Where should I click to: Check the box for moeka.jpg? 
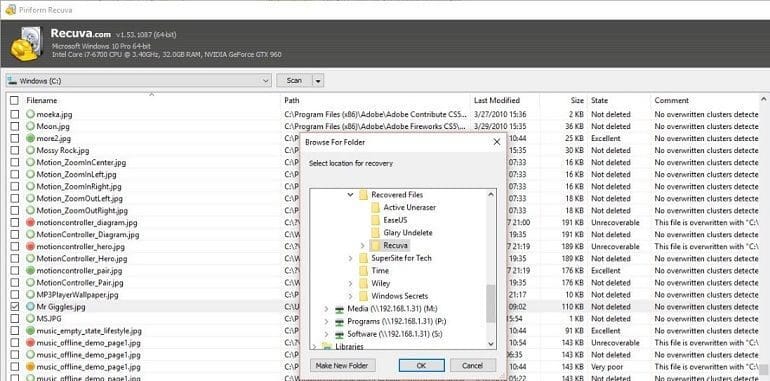tap(14, 114)
